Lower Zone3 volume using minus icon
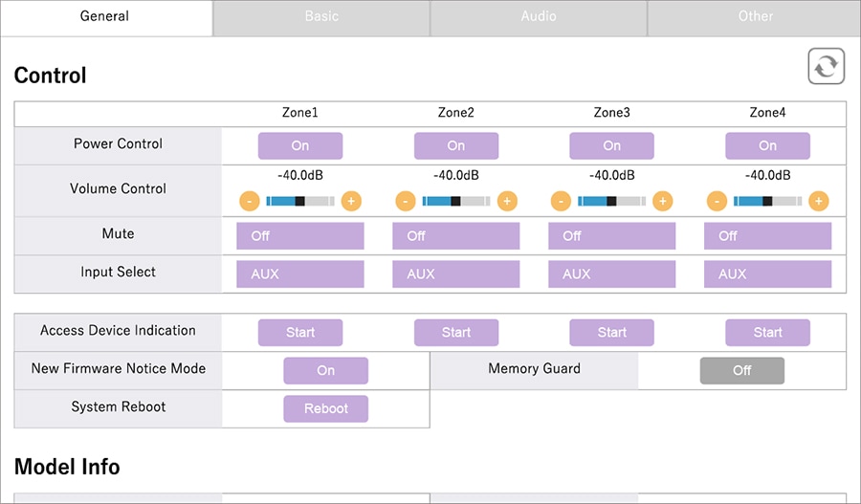 click(x=561, y=201)
